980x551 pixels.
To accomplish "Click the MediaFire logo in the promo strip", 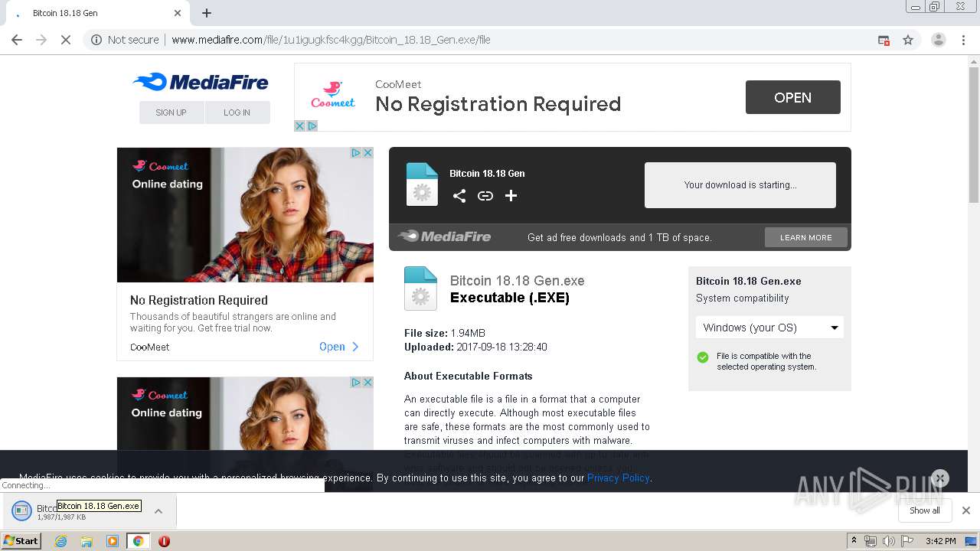I will [x=445, y=236].
